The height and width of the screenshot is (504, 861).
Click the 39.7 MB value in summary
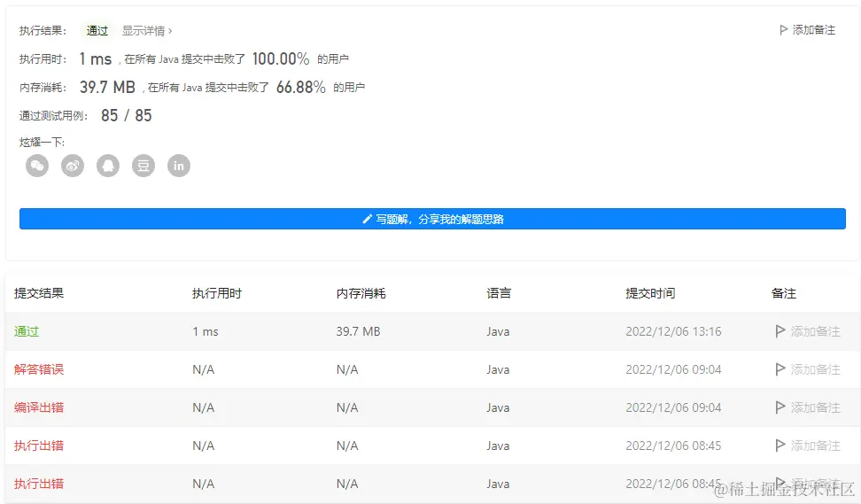[x=108, y=88]
